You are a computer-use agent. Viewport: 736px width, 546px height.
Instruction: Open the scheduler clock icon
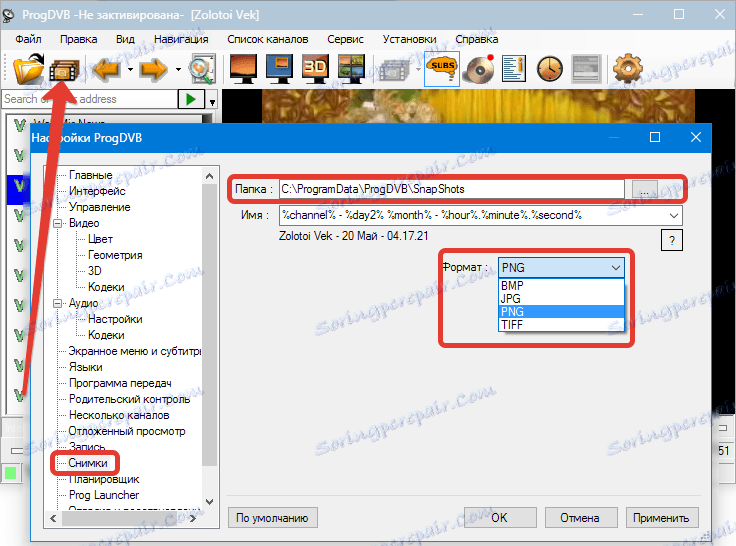tap(550, 69)
